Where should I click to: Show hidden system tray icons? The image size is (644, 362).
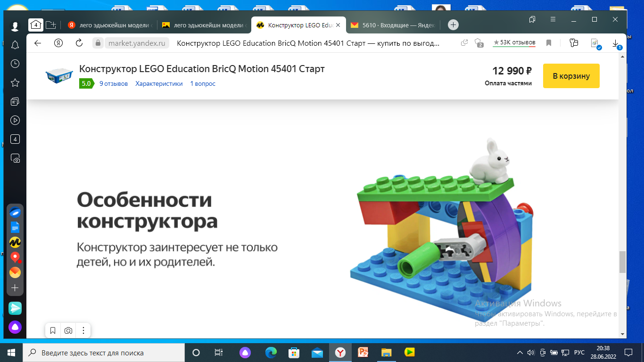tap(520, 352)
